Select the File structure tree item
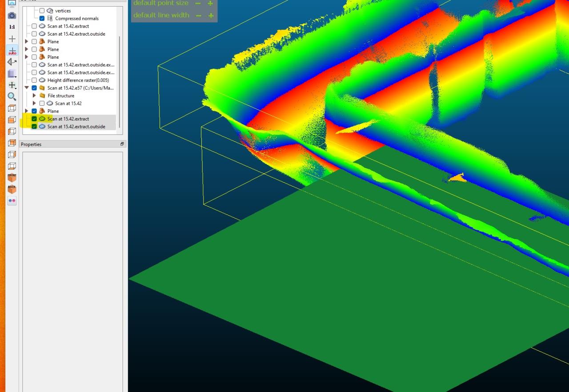569x392 pixels. click(x=61, y=96)
